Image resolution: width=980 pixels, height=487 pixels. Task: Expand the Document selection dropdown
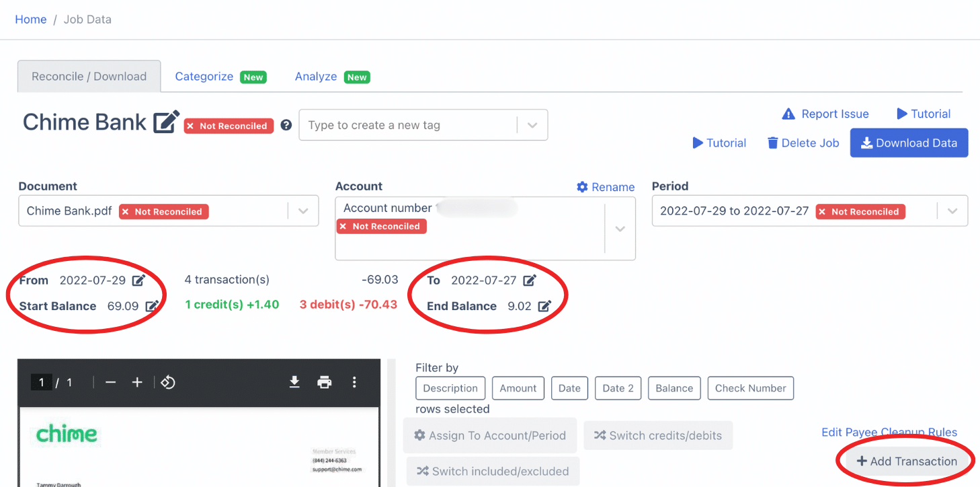302,211
